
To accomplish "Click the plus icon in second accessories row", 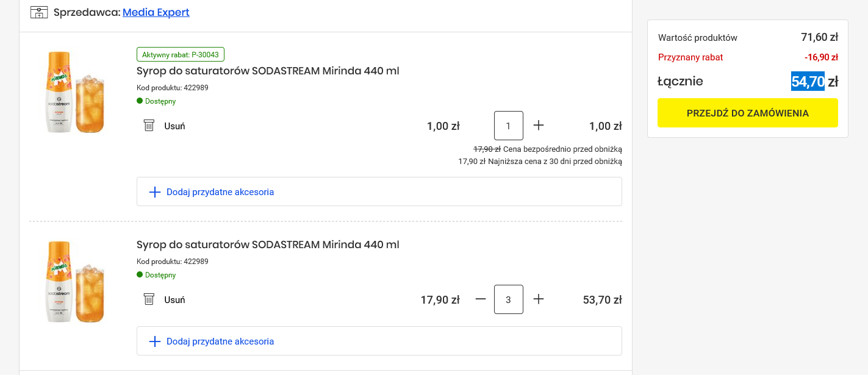I will point(155,341).
